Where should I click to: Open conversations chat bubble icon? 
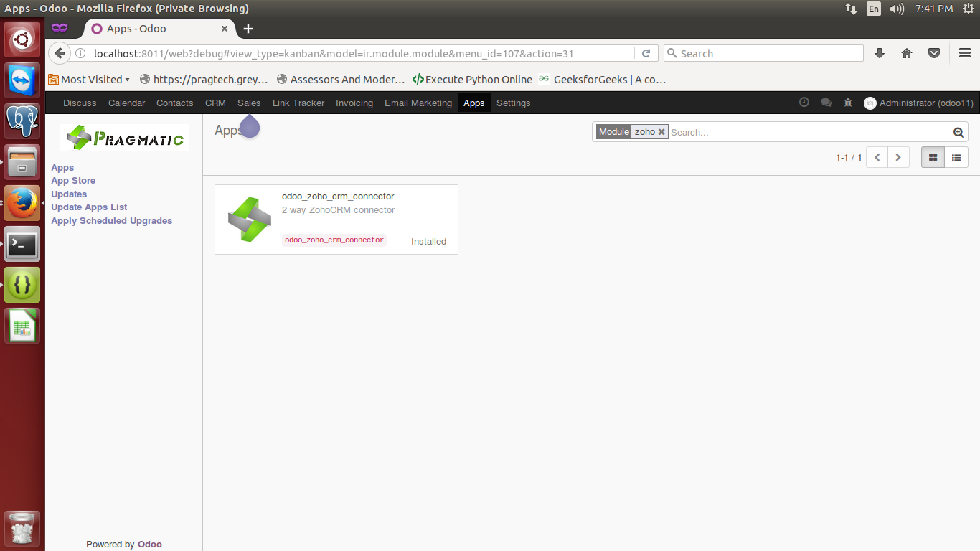pyautogui.click(x=826, y=103)
